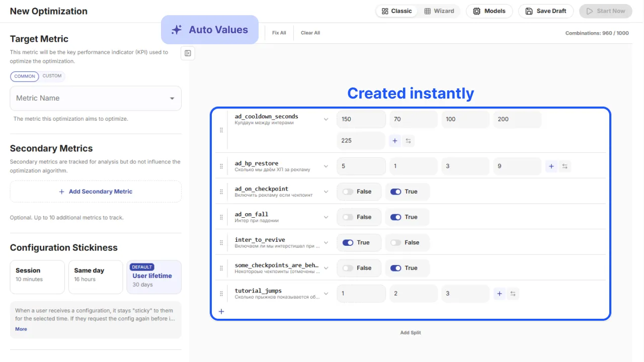The width and height of the screenshot is (644, 362).
Task: Collapse the left sidebar panel icon
Action: (188, 53)
